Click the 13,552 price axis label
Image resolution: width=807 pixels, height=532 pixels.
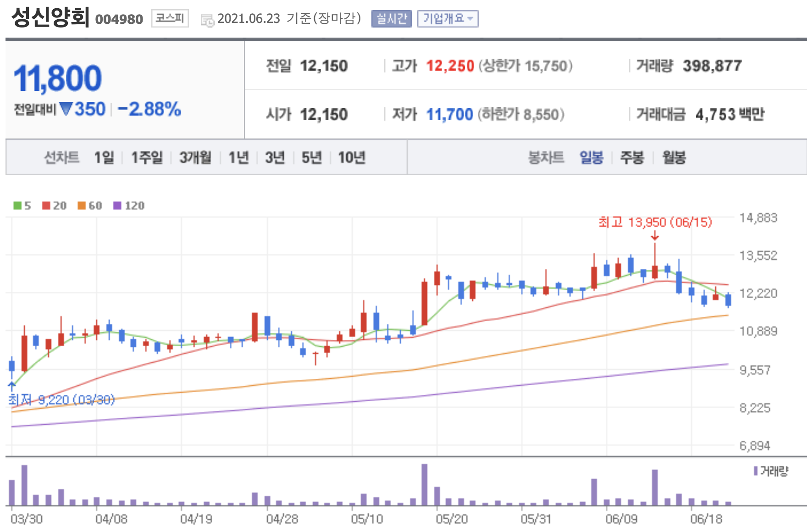point(758,255)
